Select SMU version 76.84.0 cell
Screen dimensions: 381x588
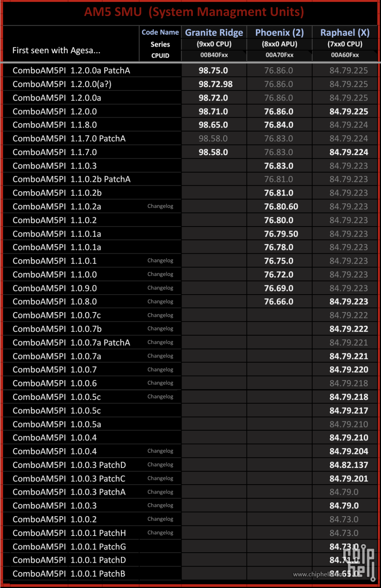(279, 125)
